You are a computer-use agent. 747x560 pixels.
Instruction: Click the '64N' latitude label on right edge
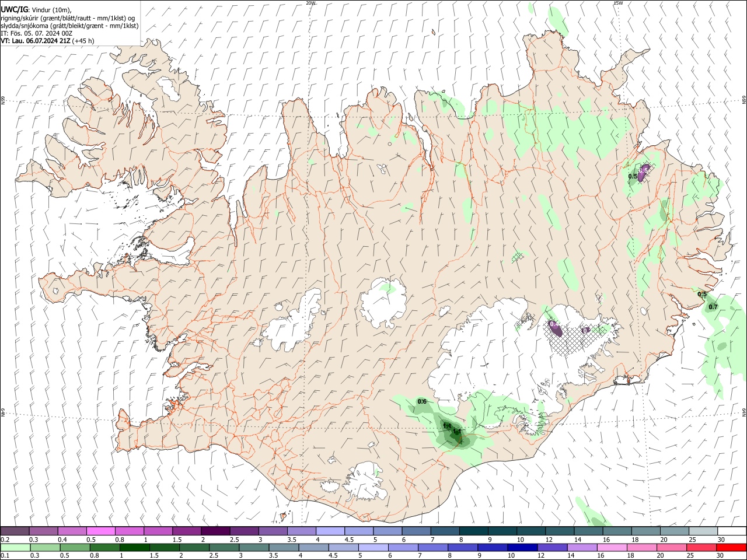pos(744,412)
